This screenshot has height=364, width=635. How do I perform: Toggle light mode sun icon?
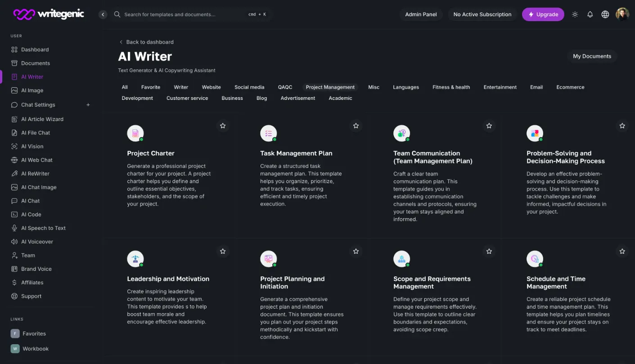point(575,14)
